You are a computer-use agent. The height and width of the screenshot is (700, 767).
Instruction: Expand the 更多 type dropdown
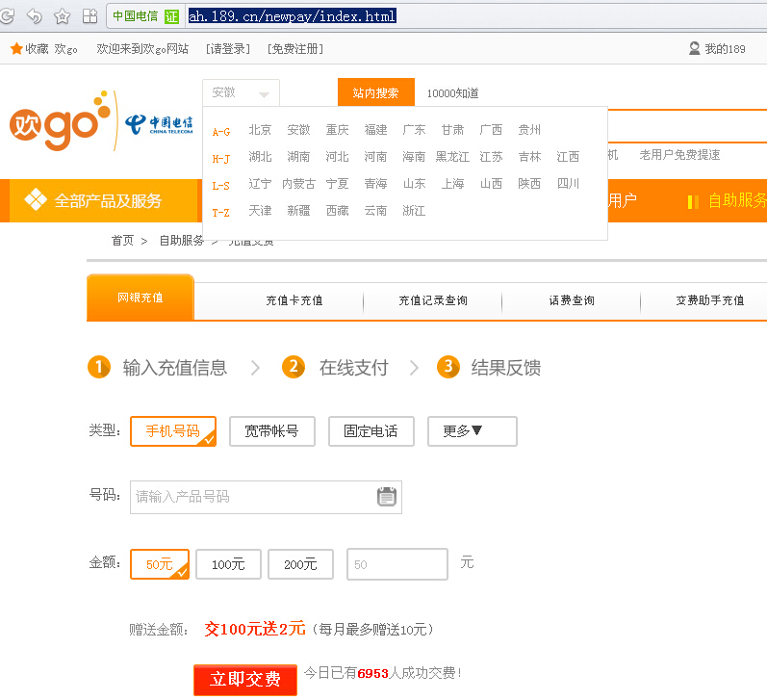472,431
